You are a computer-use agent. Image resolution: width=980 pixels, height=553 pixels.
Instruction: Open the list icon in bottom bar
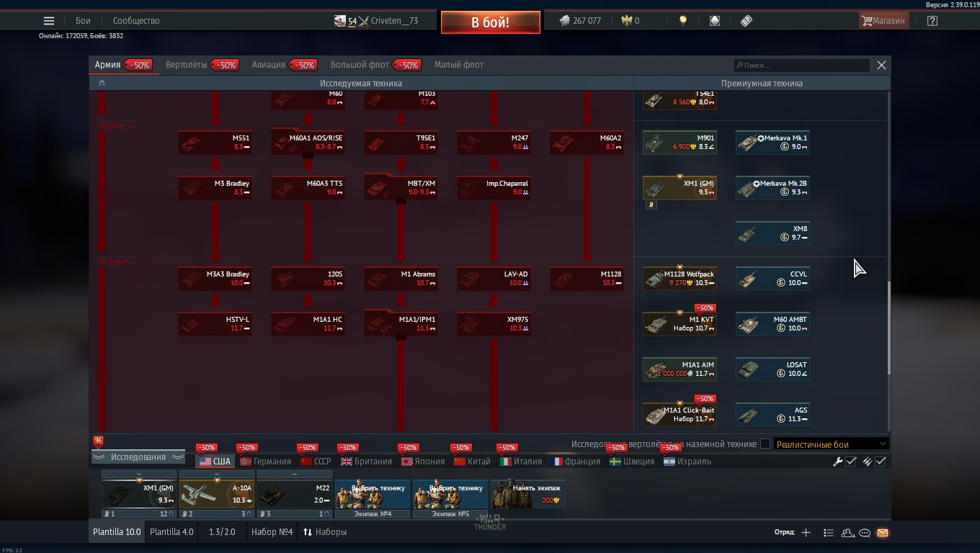828,533
